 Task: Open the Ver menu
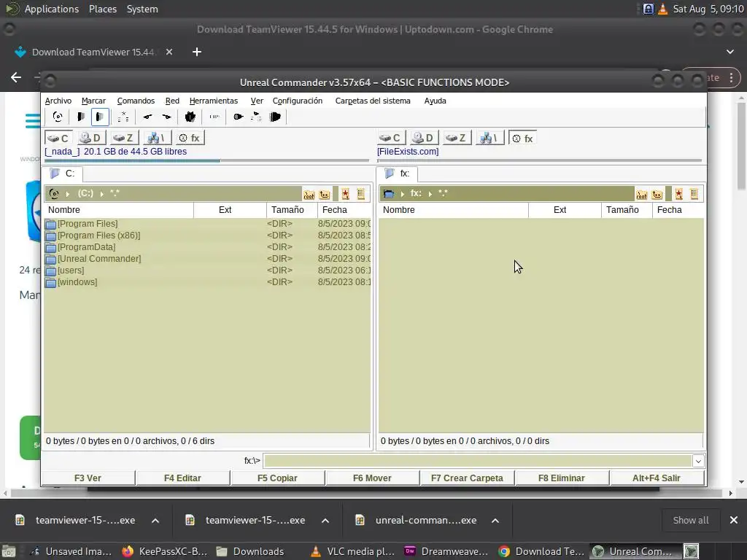(257, 101)
